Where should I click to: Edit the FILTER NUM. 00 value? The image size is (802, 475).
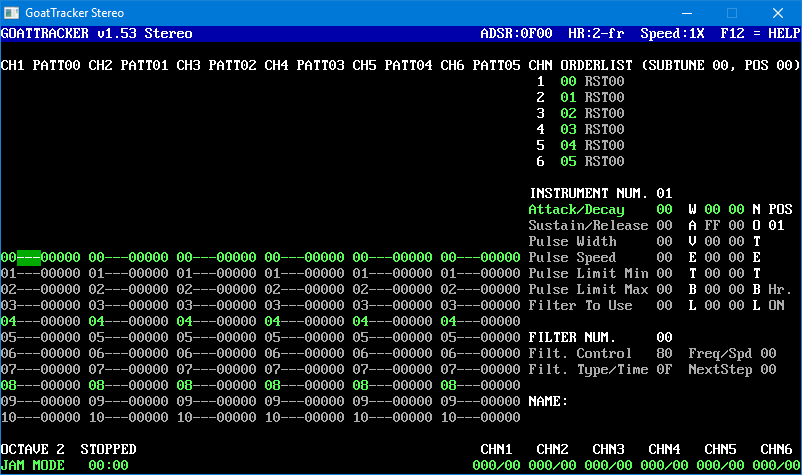point(664,337)
